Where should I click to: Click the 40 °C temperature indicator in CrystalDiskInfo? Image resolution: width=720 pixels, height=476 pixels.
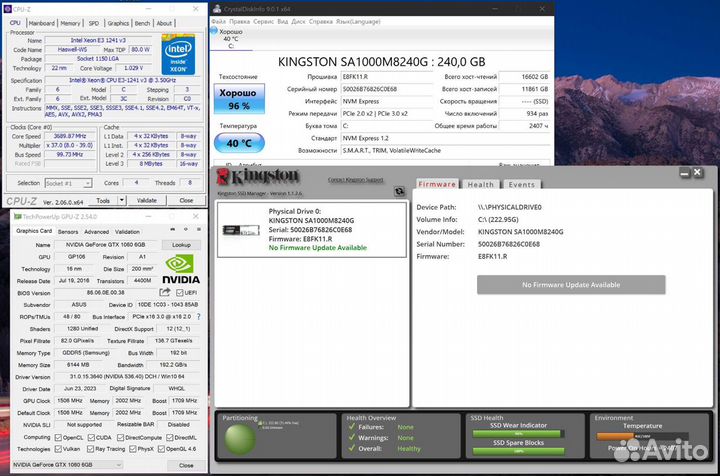[239, 143]
